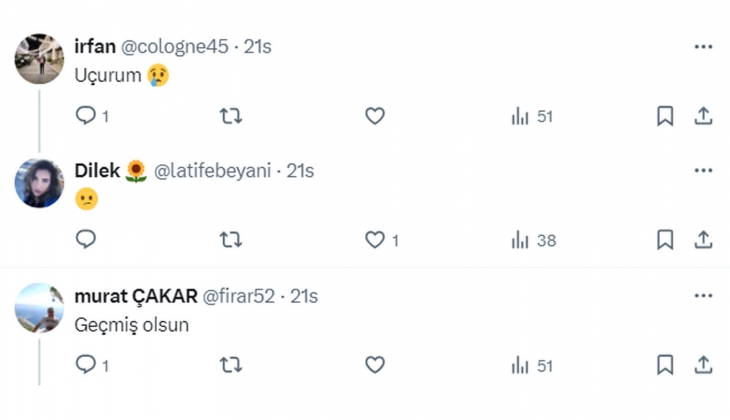730x420 pixels.
Task: Open Dilek's profile picture
Action: click(x=40, y=183)
